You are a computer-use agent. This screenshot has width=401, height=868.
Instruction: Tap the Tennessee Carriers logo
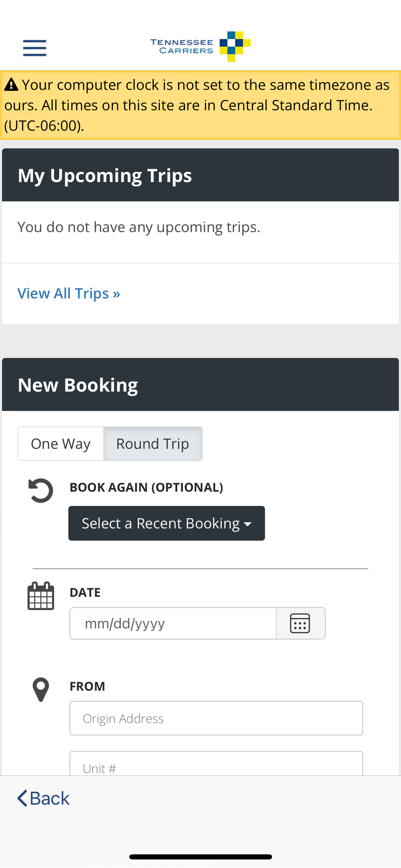coord(200,46)
